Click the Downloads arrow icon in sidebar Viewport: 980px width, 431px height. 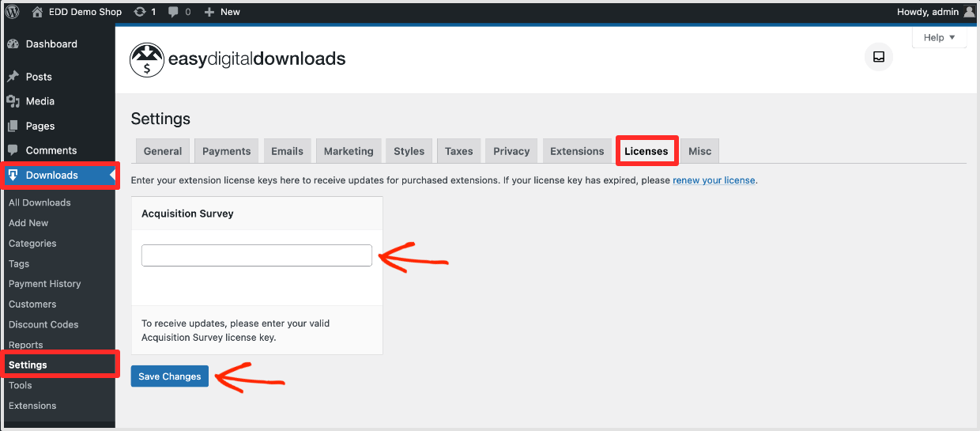pos(13,175)
